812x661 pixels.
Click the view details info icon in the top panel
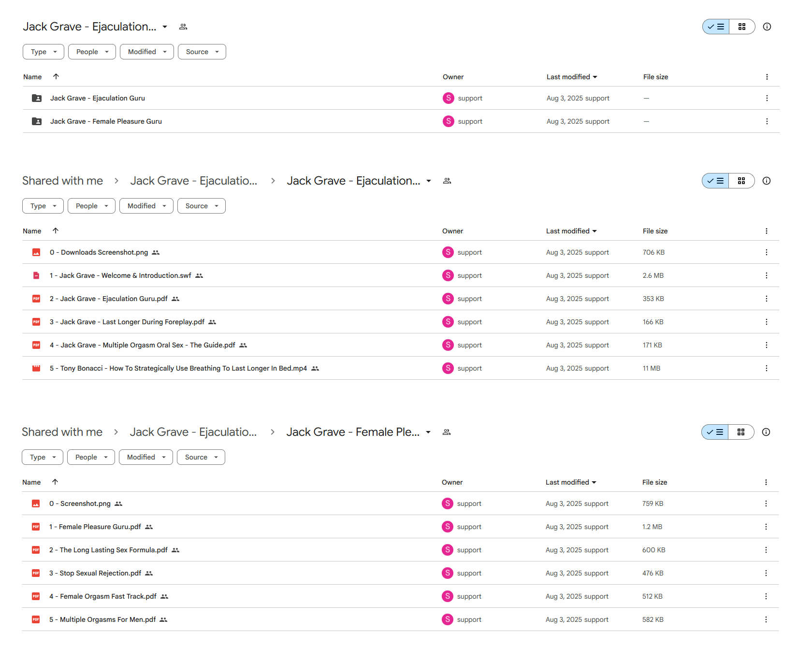tap(767, 27)
